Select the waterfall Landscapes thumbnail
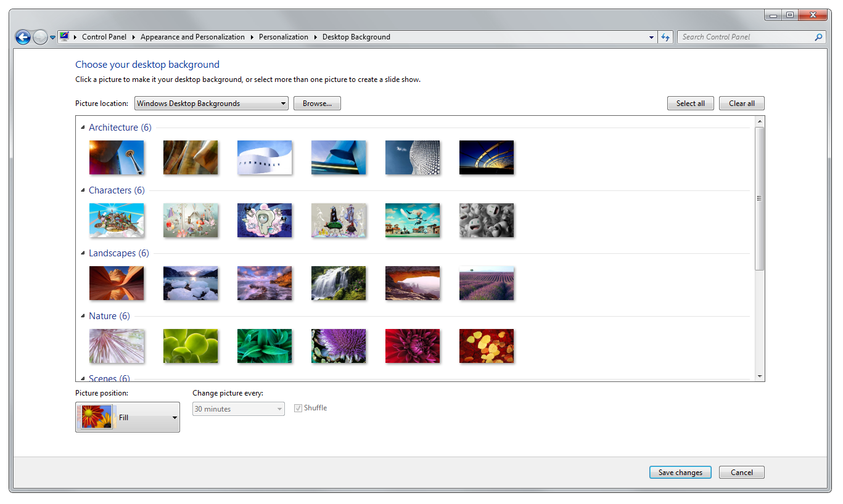Image resolution: width=843 pixels, height=504 pixels. (x=339, y=283)
